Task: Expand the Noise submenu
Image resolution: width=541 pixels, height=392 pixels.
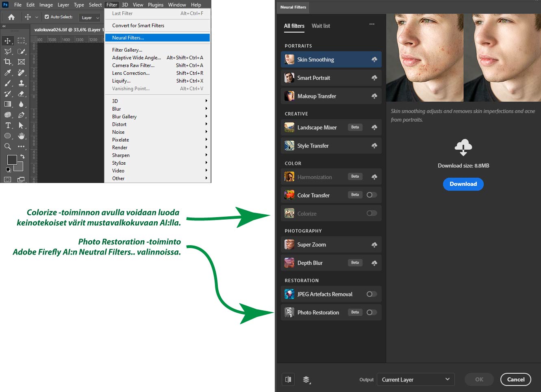Action: click(157, 132)
